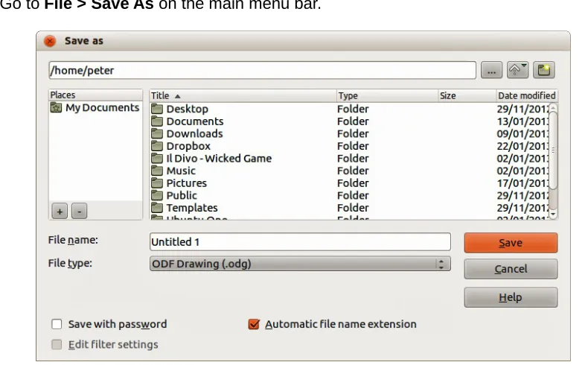Screen dimensions: 588x365
Task: Select the Downloads folder icon
Action: pyautogui.click(x=157, y=133)
